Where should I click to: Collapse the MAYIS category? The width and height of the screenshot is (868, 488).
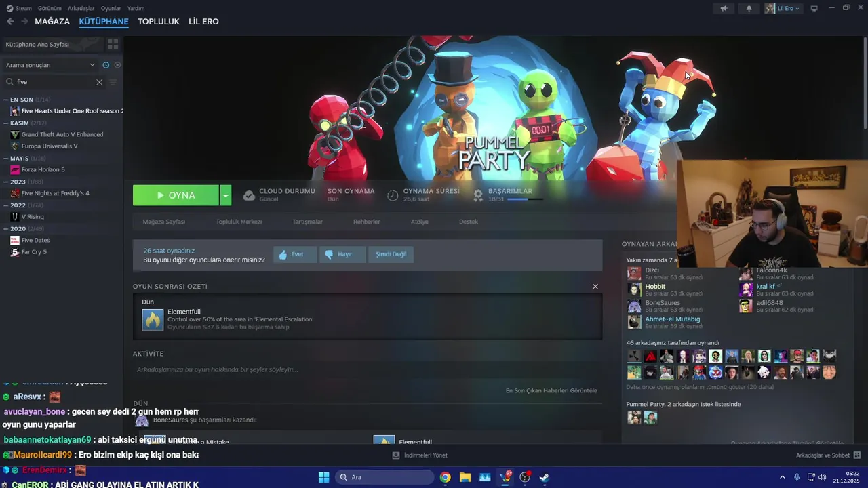tap(5, 159)
